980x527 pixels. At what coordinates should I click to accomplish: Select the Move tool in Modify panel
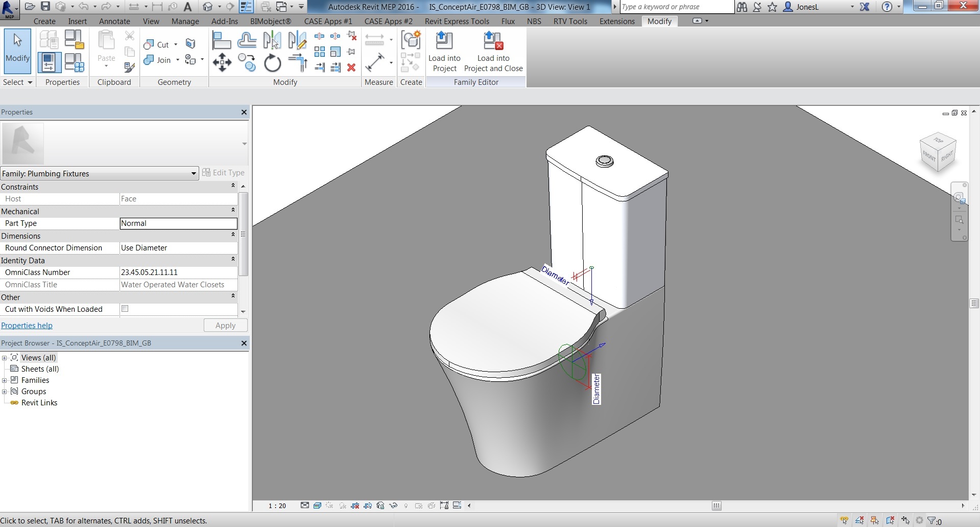click(x=222, y=63)
